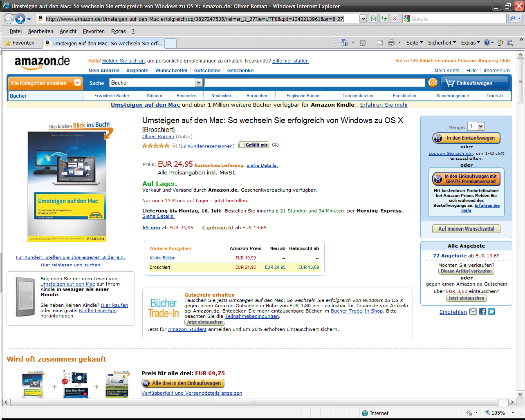
Task: Click the book cover Blick ins Buch image
Action: tap(67, 187)
